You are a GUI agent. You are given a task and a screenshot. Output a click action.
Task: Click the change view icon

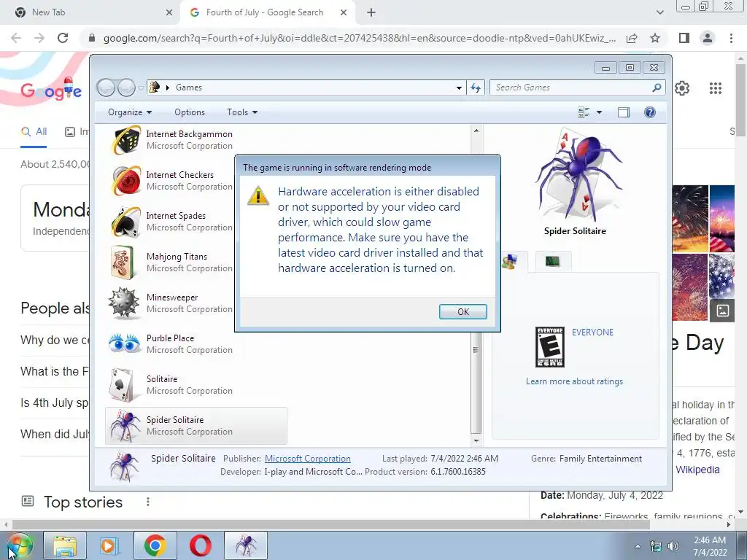click(584, 112)
